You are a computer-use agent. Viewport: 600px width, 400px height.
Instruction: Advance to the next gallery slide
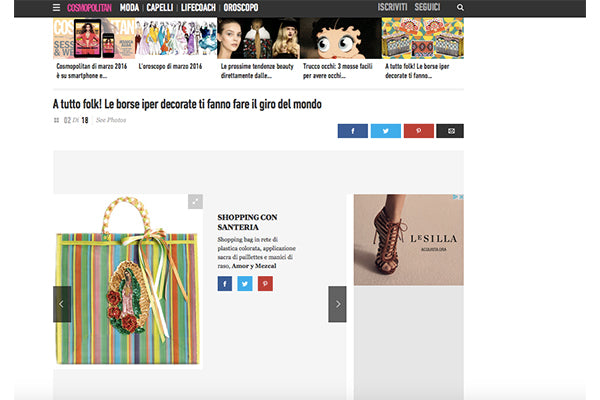pyautogui.click(x=337, y=304)
